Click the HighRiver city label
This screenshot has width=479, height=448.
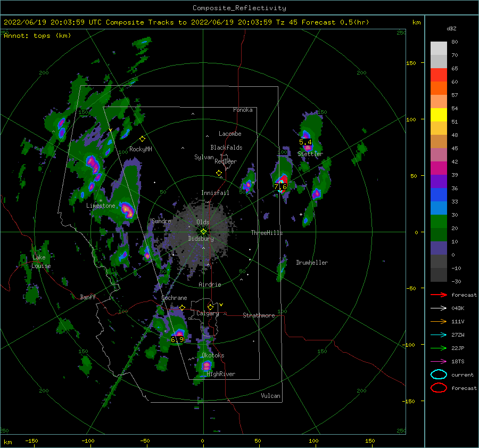point(221,374)
